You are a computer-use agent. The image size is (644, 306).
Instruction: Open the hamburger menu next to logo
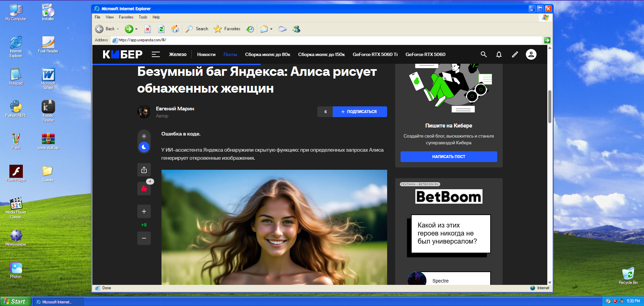[x=155, y=54]
